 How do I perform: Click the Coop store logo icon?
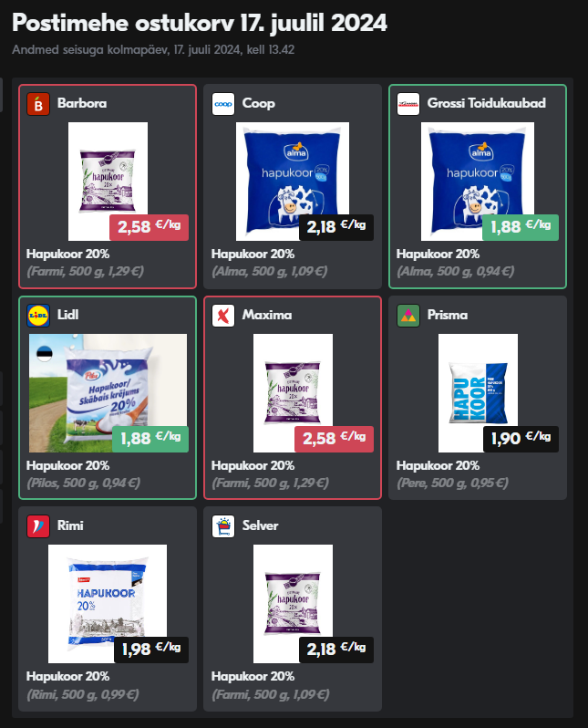[x=223, y=104]
